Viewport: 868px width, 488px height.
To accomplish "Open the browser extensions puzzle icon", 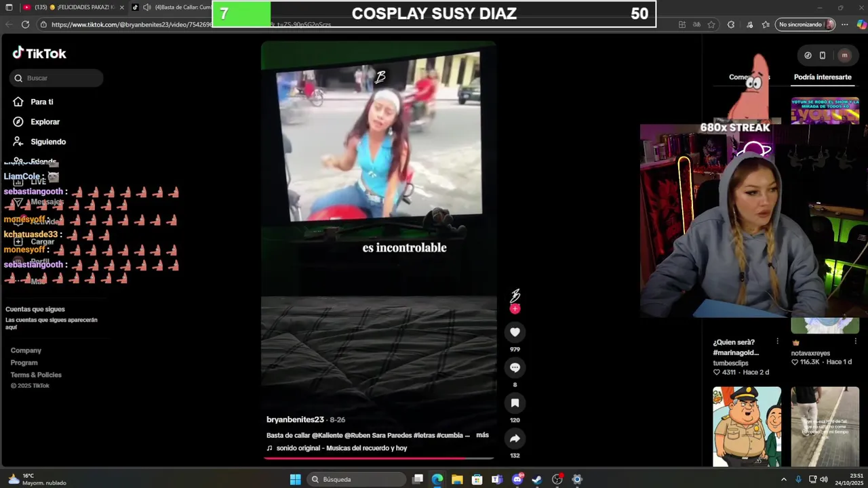I will click(730, 24).
